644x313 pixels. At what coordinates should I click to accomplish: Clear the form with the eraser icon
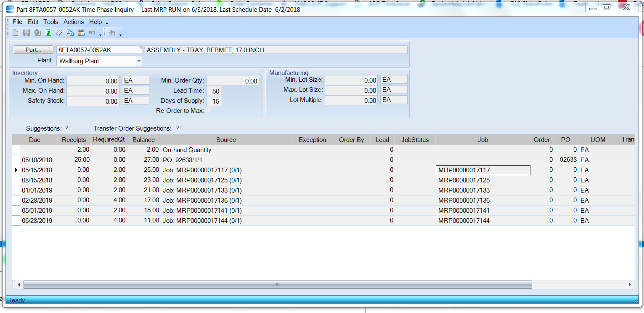coord(59,33)
